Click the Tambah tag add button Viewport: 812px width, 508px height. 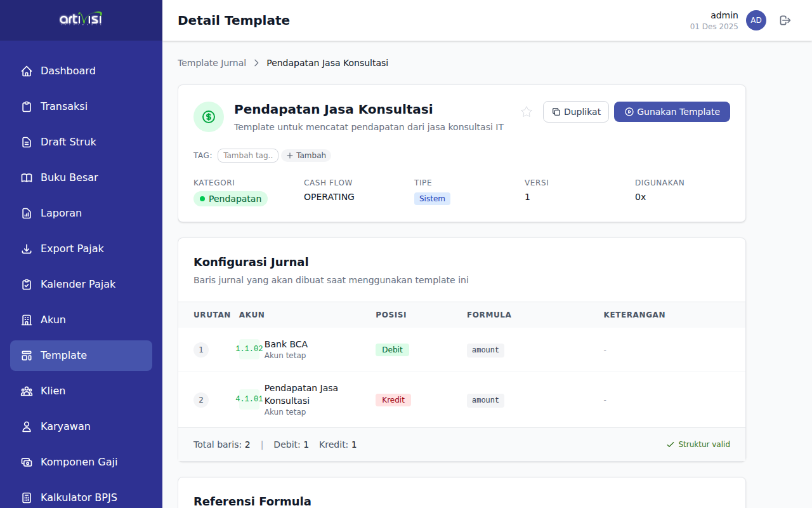306,156
